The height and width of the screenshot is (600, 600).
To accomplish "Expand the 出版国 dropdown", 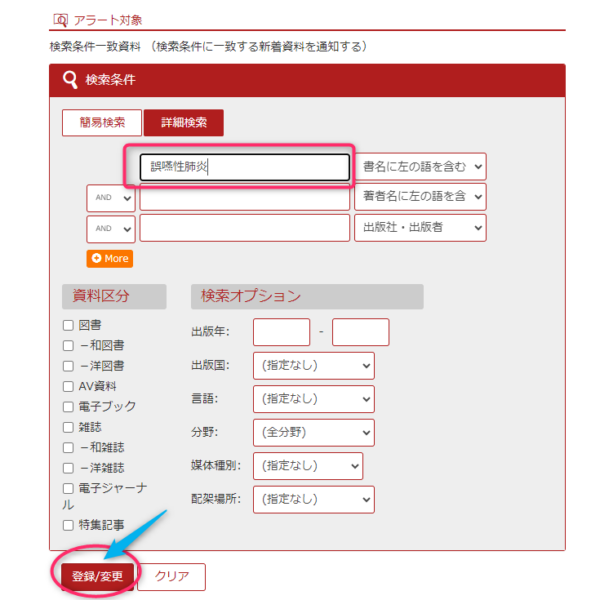I will click(314, 366).
